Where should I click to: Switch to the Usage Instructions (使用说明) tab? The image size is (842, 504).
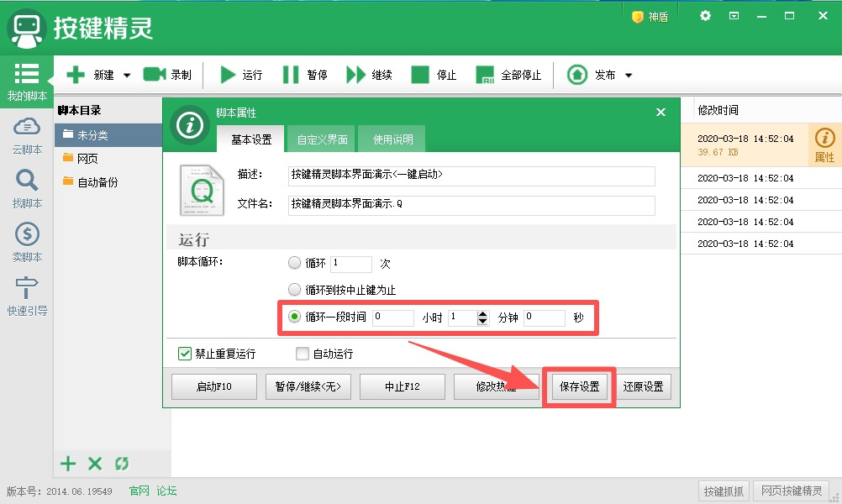[x=392, y=139]
